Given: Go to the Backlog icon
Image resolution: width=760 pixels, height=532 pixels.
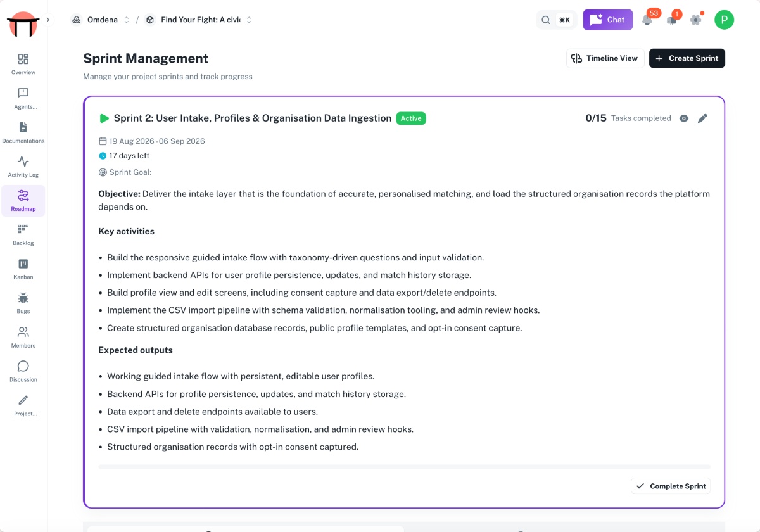Looking at the screenshot, I should (x=23, y=229).
